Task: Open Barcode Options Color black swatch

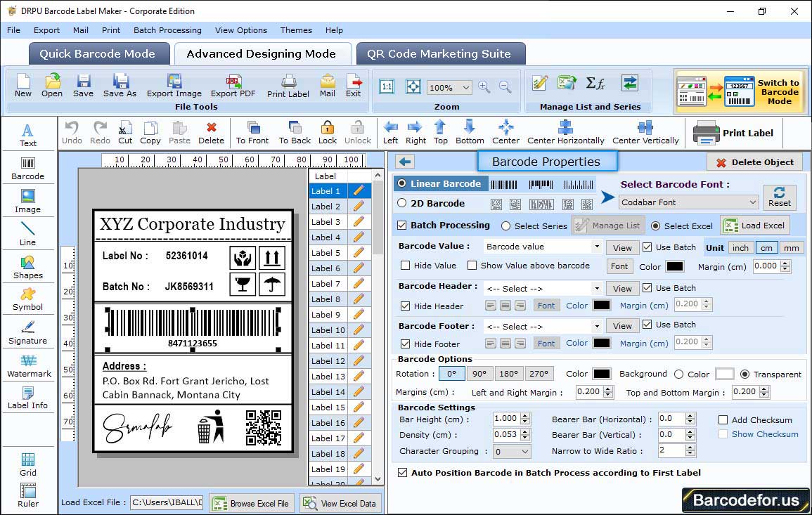Action: tap(602, 374)
